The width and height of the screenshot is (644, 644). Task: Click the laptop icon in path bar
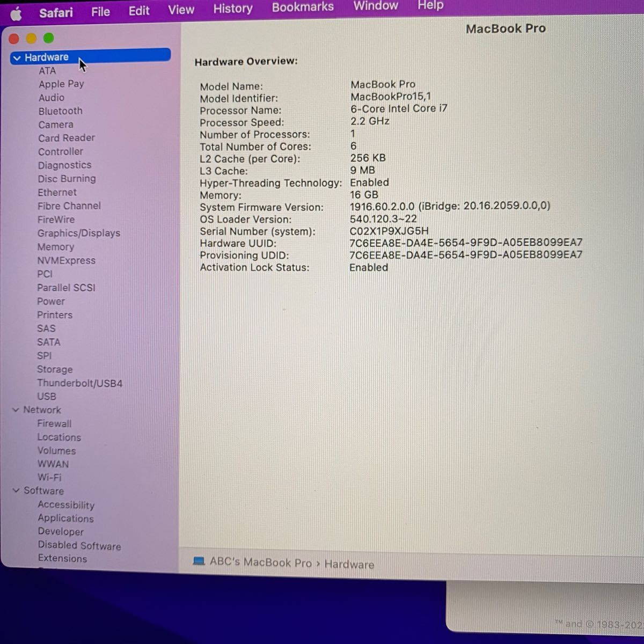pos(199,561)
